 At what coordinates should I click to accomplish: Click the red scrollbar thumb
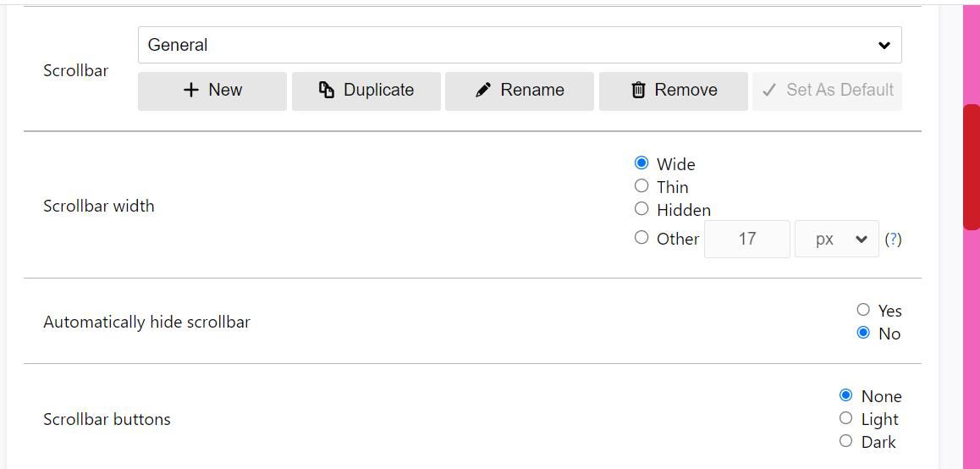tap(971, 166)
